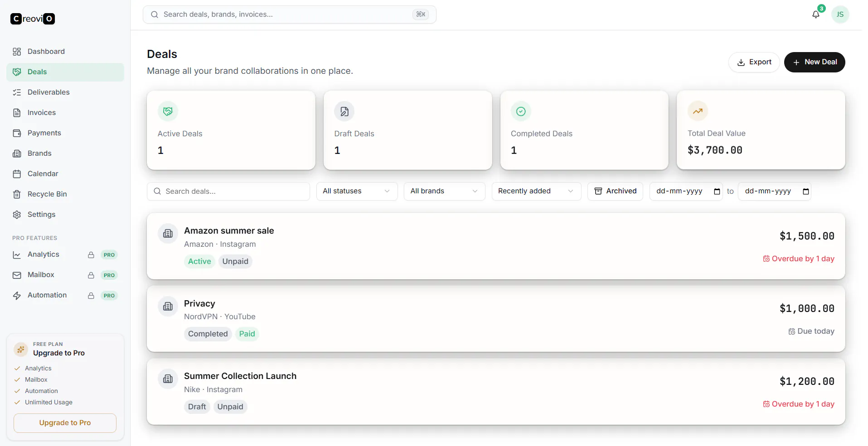Click the search magnifier in the top bar
This screenshot has width=868, height=446.
(155, 14)
